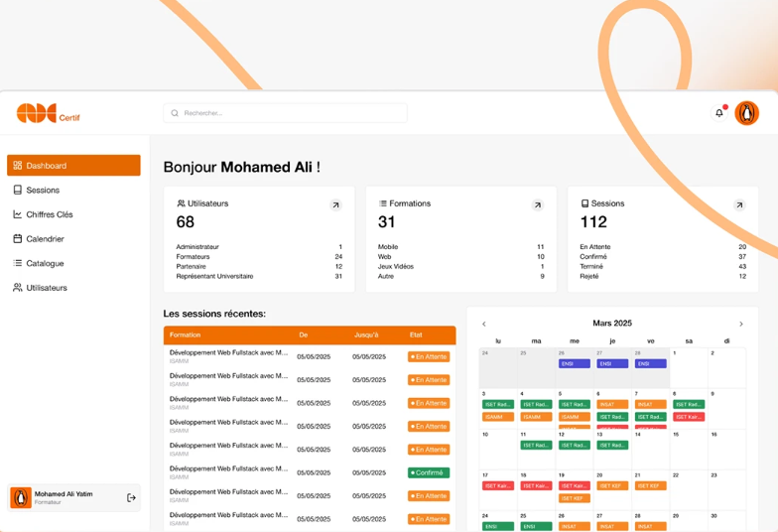Click the green Confirmé status badge
The image size is (778, 532).
tap(429, 472)
